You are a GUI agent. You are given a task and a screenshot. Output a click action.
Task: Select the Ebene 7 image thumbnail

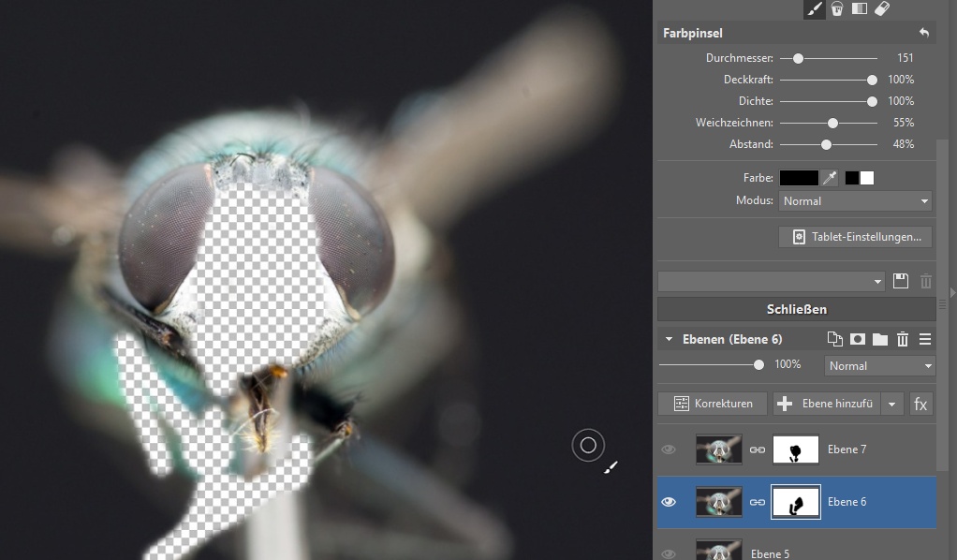click(x=719, y=449)
